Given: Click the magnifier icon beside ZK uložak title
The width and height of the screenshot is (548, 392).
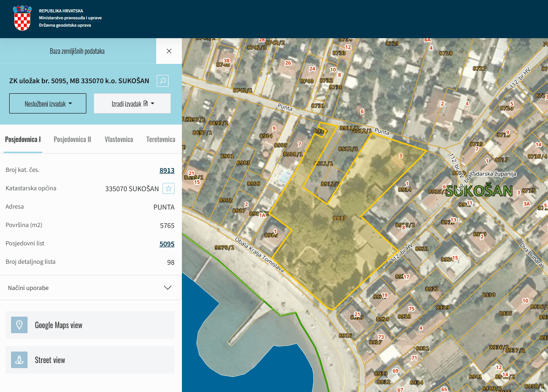Looking at the screenshot, I should click(x=163, y=81).
